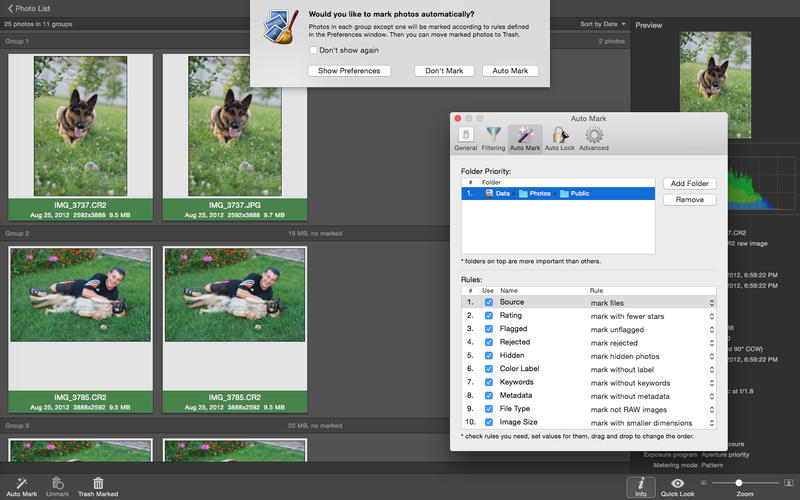Select the Data Photos Public folder row

(x=558, y=193)
